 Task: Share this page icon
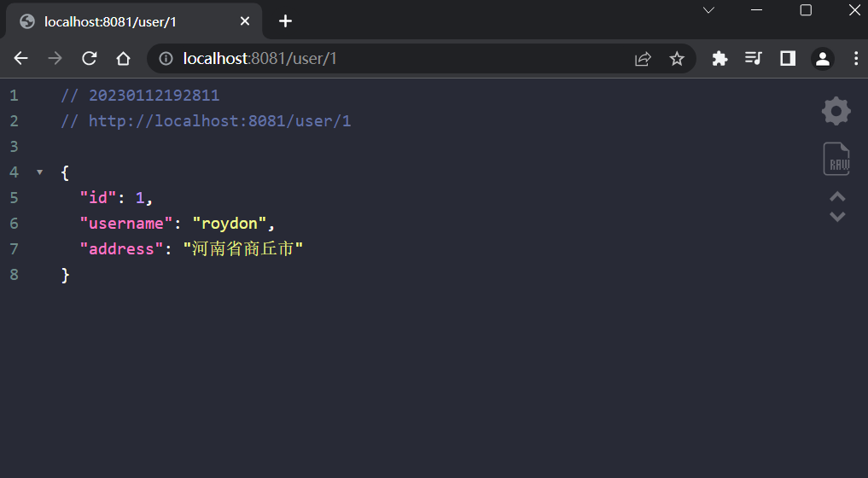[643, 58]
